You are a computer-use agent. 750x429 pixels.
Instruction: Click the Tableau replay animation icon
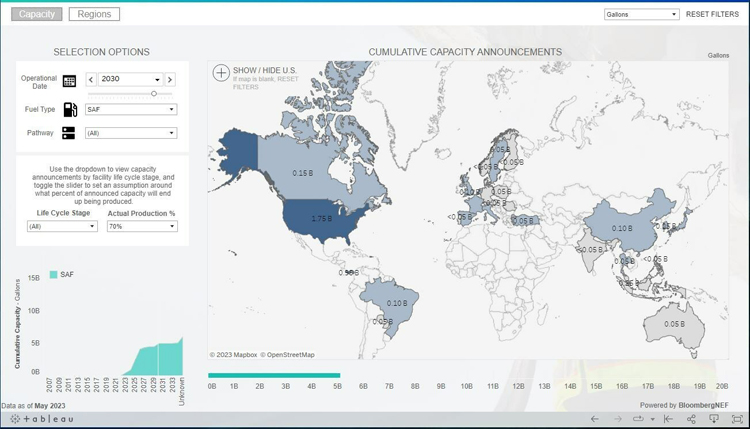pyautogui.click(x=639, y=419)
